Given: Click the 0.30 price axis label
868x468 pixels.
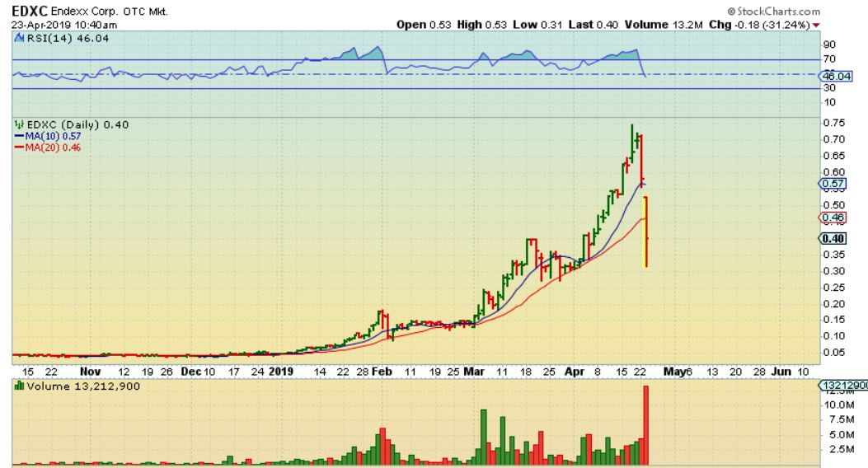Looking at the screenshot, I should [x=833, y=271].
